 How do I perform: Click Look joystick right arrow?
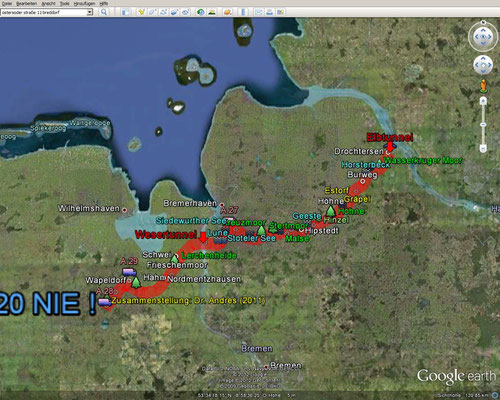[490, 37]
